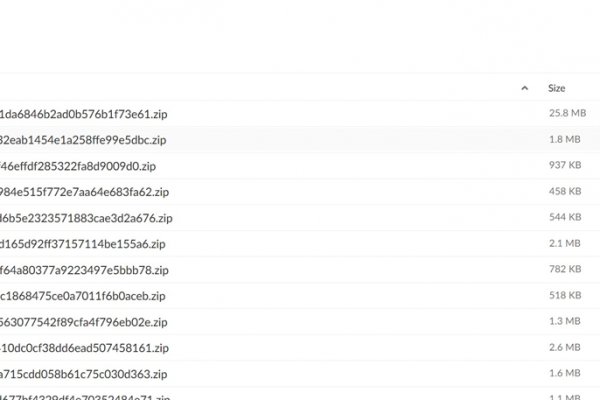Open the file ending in 9009d0.zip
The height and width of the screenshot is (400, 600).
click(x=78, y=166)
